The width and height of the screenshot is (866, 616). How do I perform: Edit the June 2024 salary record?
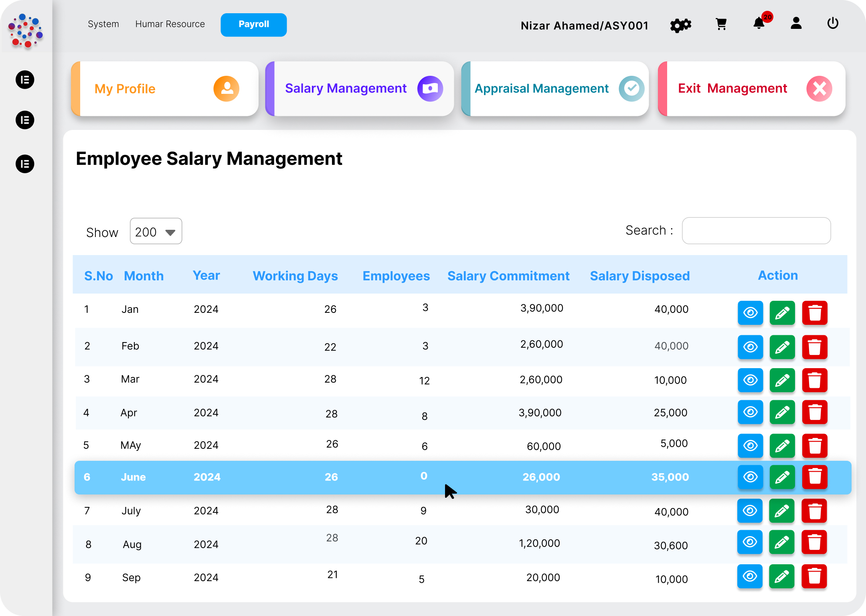782,477
